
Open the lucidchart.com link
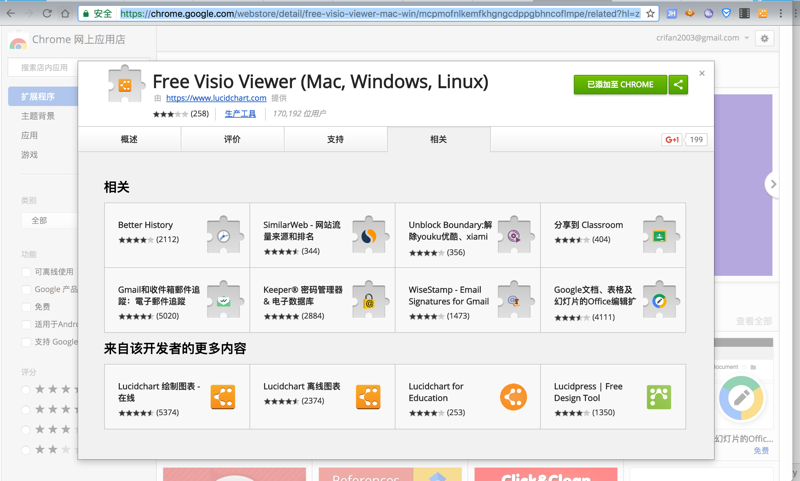pyautogui.click(x=216, y=98)
